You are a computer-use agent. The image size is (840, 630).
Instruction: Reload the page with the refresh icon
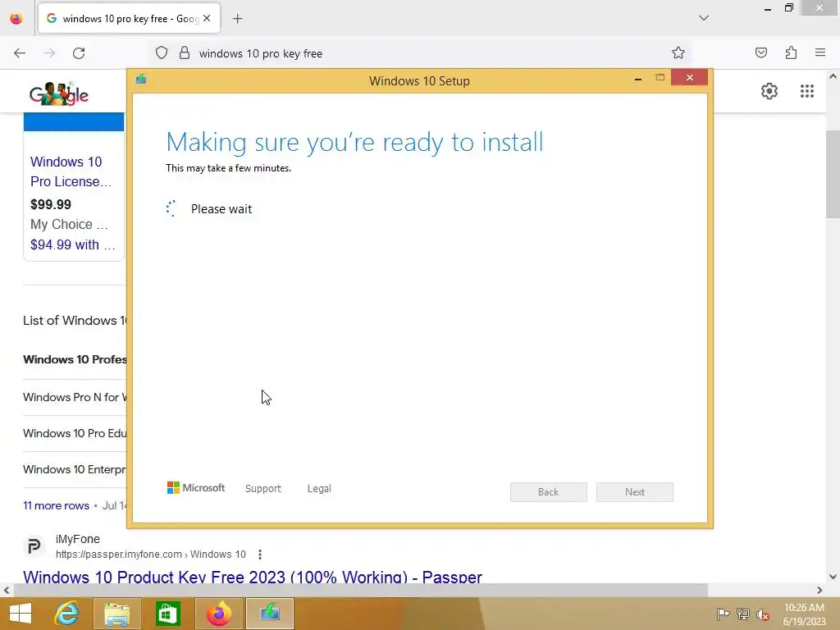[x=79, y=53]
